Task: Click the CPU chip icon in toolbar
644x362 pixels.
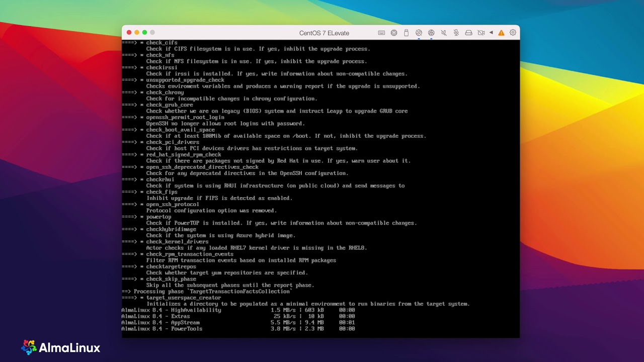Action: pos(393,33)
